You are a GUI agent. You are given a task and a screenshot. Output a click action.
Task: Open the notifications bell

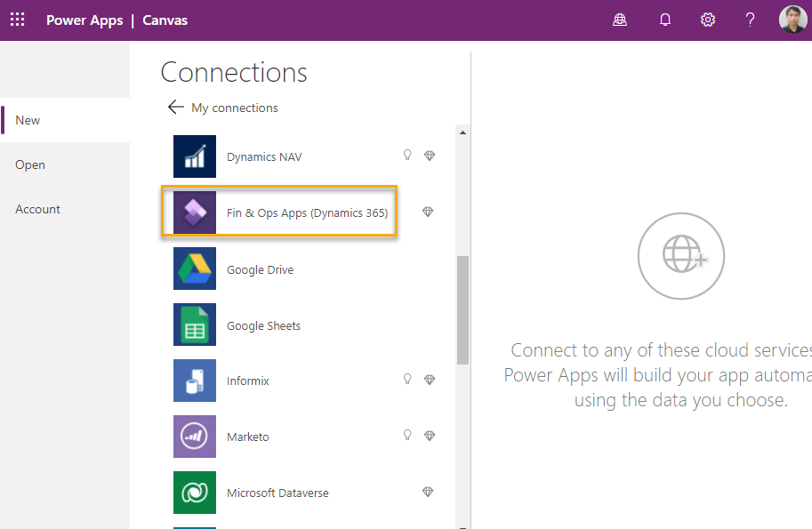pyautogui.click(x=665, y=20)
